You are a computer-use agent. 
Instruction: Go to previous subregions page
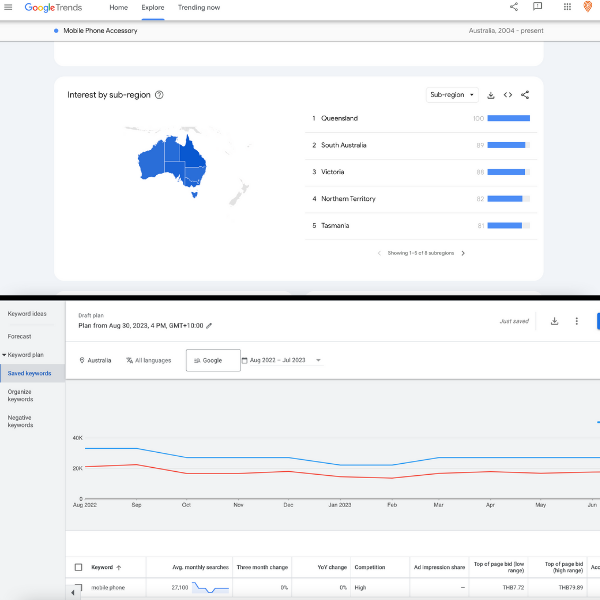point(379,253)
